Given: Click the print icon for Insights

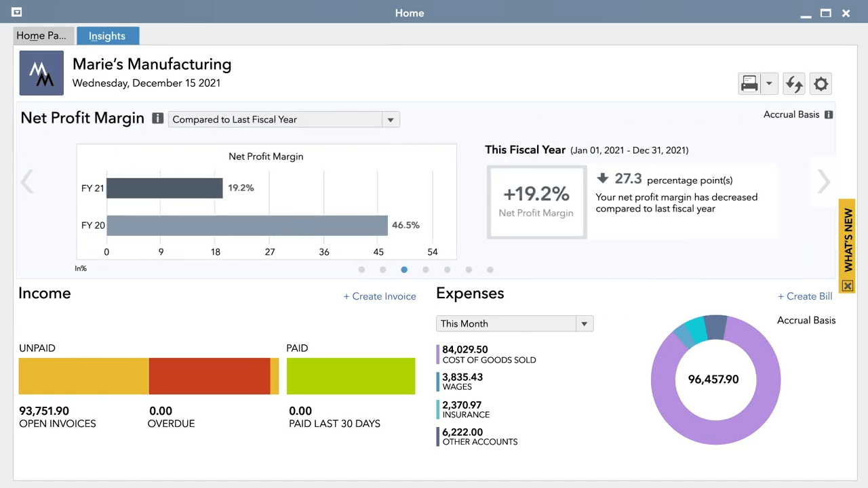Looking at the screenshot, I should click(749, 83).
